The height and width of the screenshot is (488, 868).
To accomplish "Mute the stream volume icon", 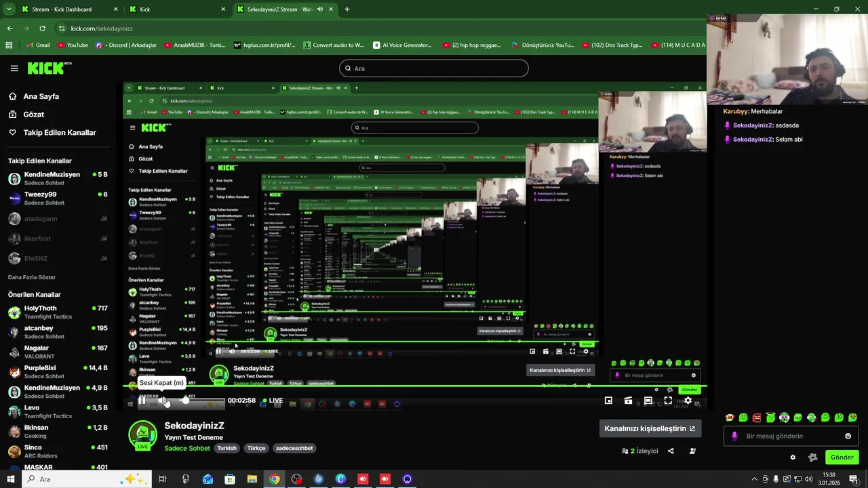I will tap(163, 401).
